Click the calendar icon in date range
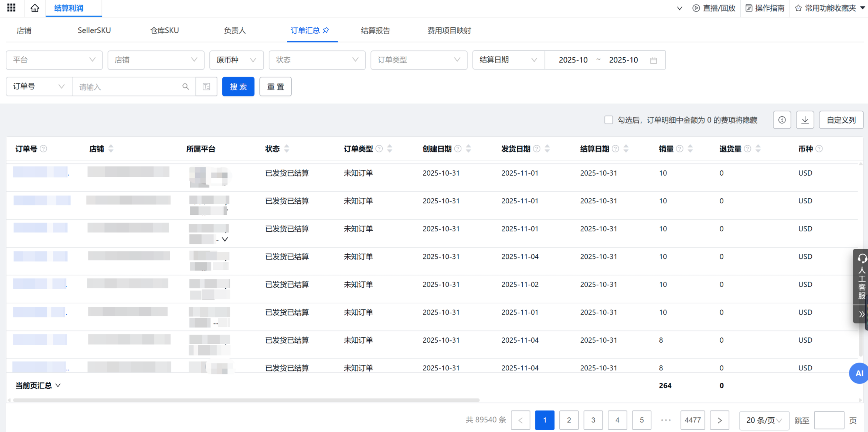 tap(653, 60)
